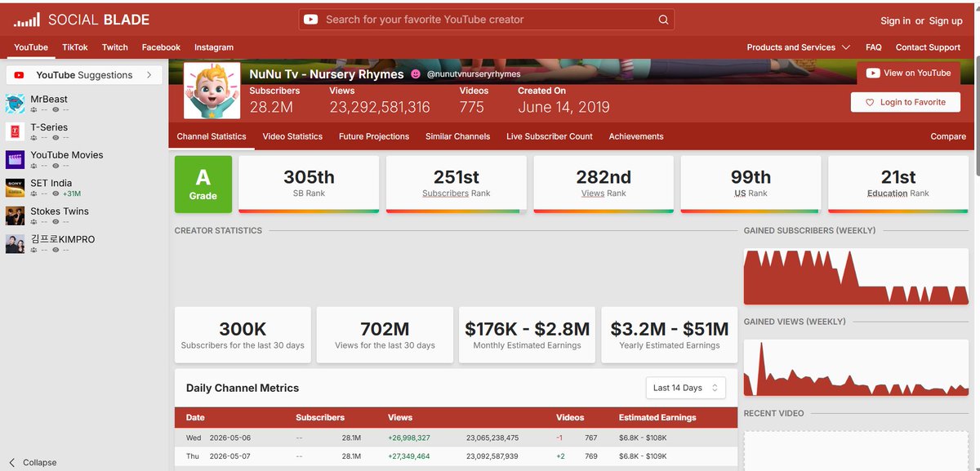This screenshot has height=471, width=980.
Task: Click the 99th US Rank card
Action: pos(751,184)
